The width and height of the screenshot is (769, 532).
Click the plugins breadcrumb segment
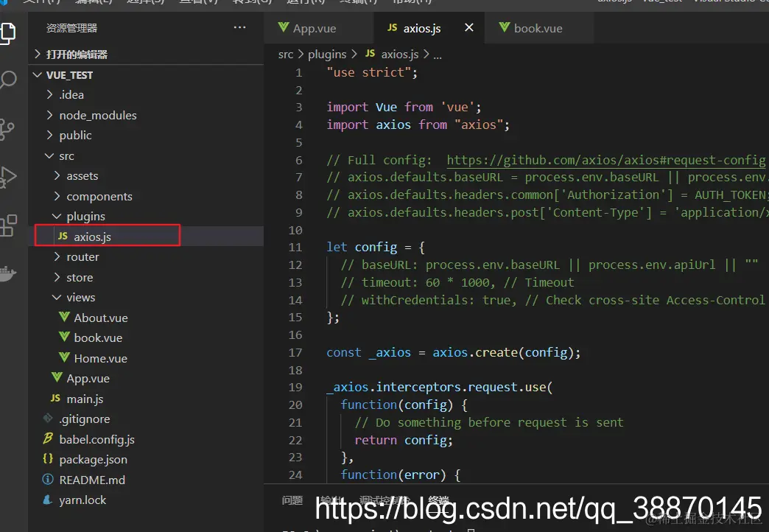coord(327,55)
